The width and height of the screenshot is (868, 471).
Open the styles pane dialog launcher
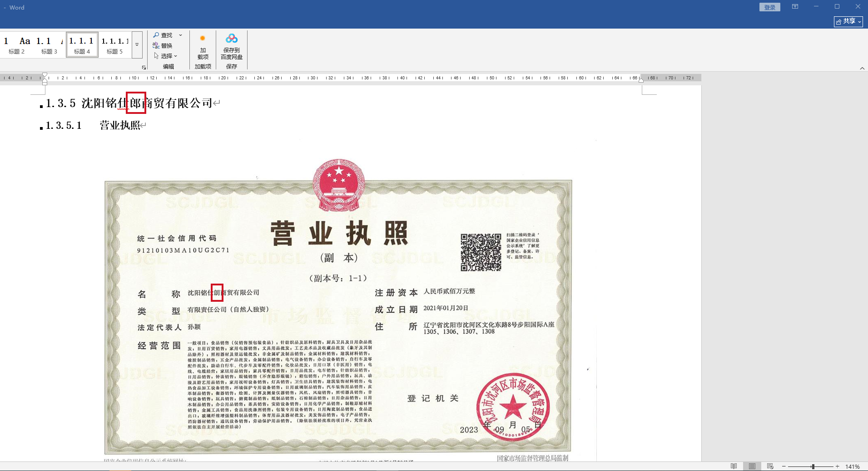pyautogui.click(x=144, y=68)
